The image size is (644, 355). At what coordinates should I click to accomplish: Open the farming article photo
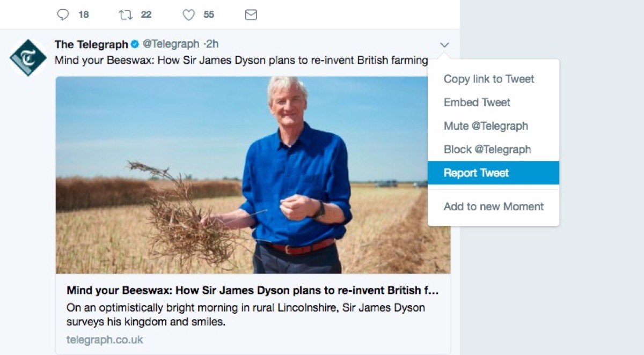pyautogui.click(x=252, y=175)
